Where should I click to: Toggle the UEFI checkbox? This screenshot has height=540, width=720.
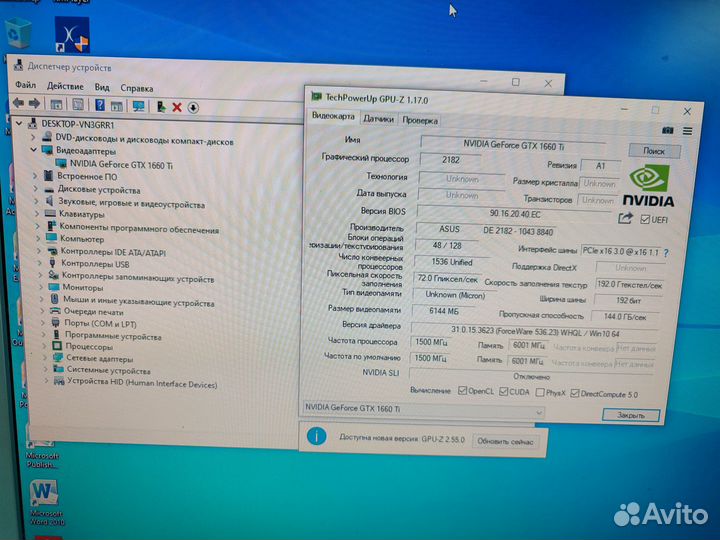click(645, 219)
